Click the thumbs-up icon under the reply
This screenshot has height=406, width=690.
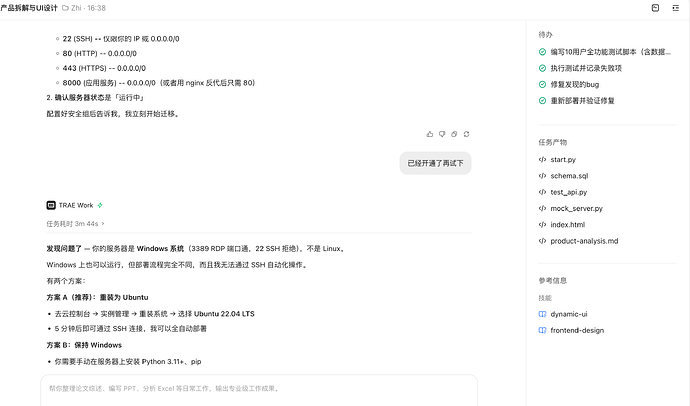coord(430,134)
